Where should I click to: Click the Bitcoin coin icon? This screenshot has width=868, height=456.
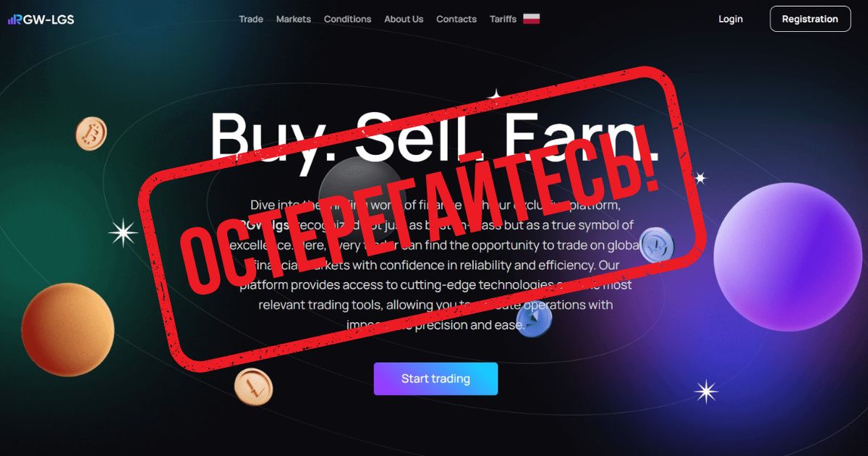pyautogui.click(x=91, y=134)
